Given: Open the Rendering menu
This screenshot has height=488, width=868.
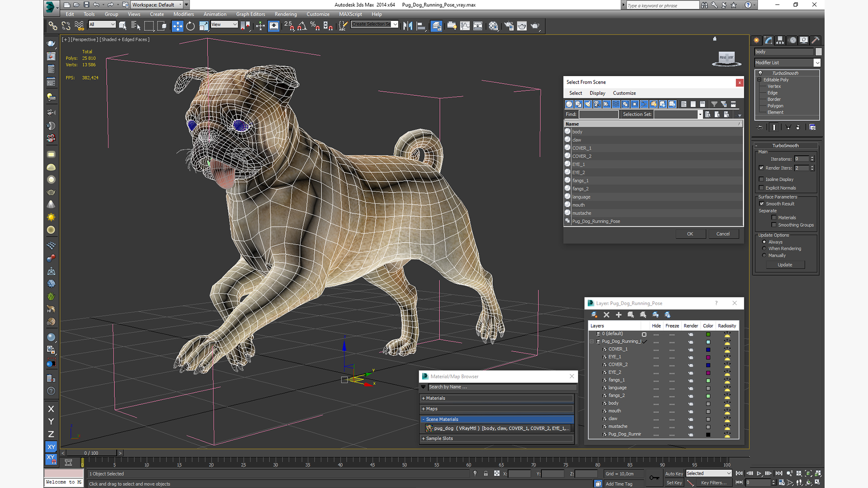Looking at the screenshot, I should (x=286, y=14).
